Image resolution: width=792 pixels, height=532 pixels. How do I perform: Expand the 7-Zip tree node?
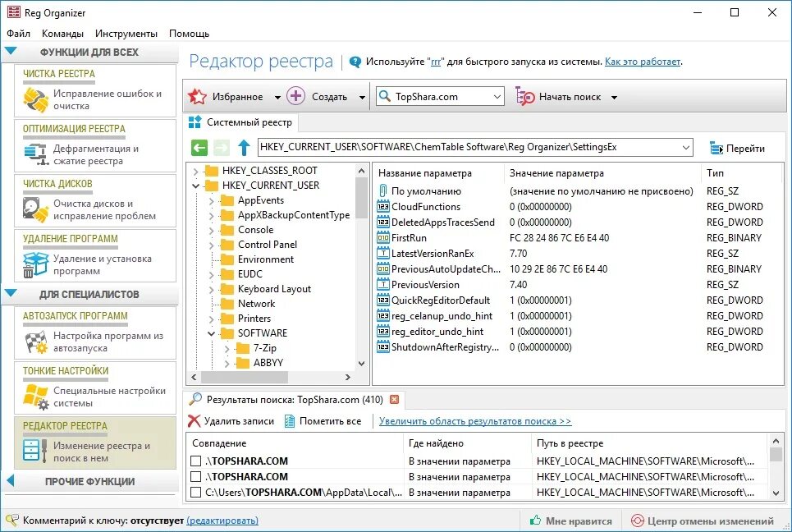point(227,349)
